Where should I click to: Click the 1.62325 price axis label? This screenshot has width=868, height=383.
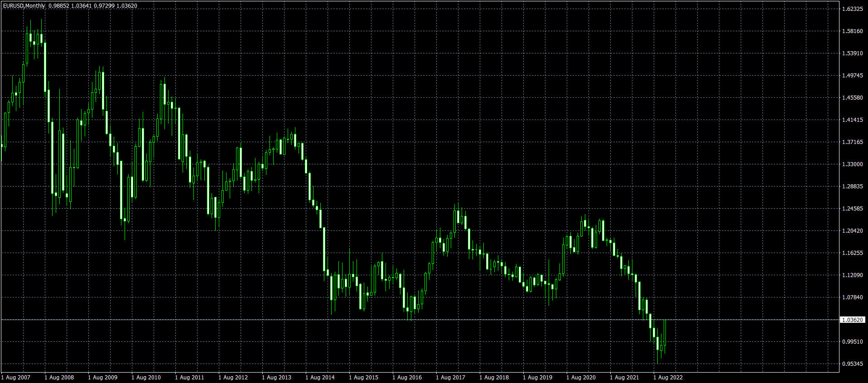pyautogui.click(x=853, y=9)
